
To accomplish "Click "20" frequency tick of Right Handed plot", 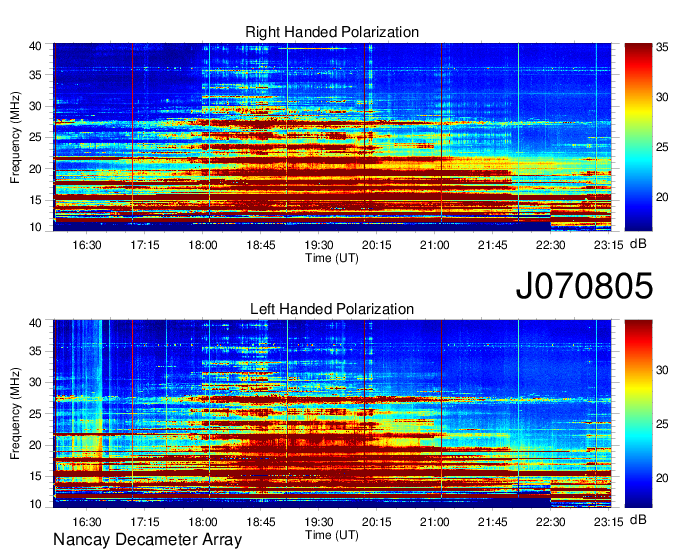I will click(x=35, y=169).
